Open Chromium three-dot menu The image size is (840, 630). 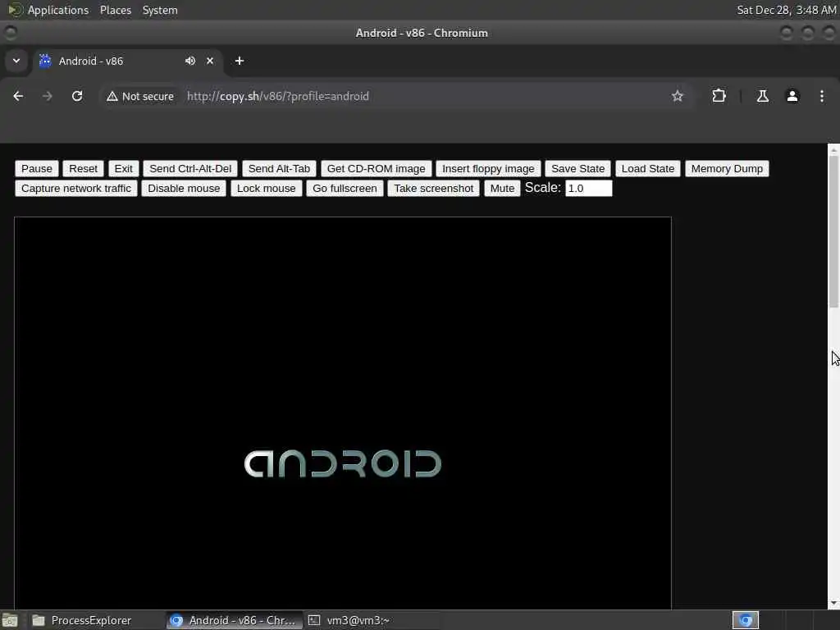click(x=822, y=96)
